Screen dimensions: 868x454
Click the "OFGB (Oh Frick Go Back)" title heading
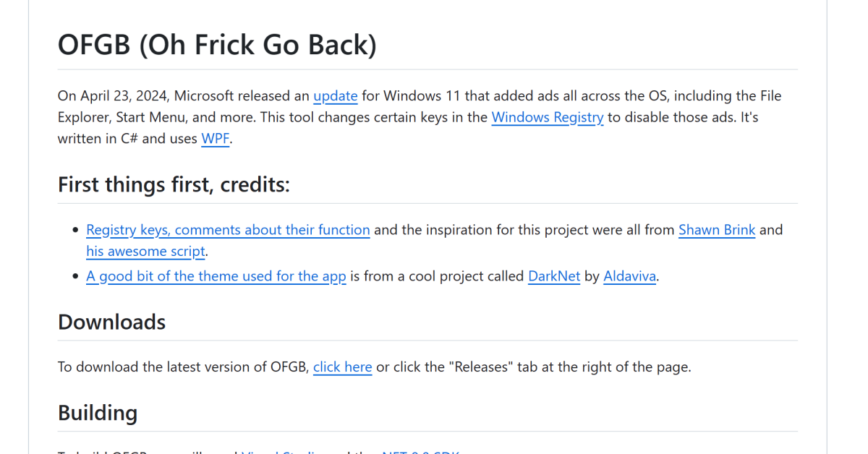tap(217, 45)
